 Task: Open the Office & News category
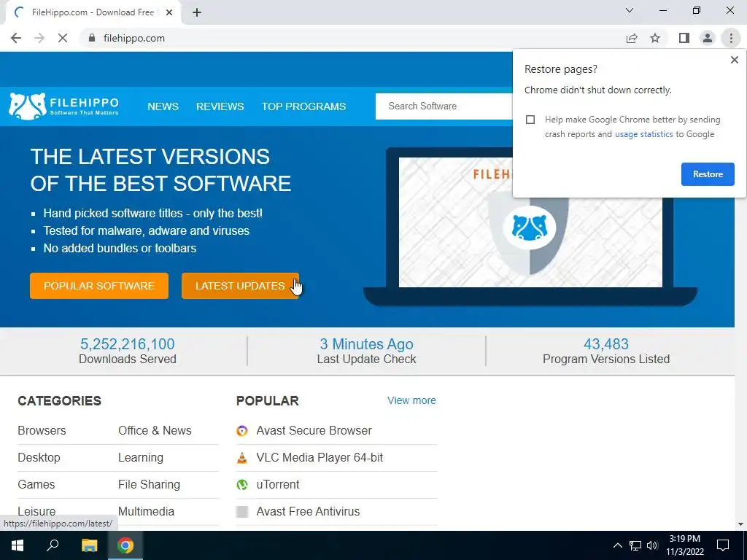(x=155, y=430)
